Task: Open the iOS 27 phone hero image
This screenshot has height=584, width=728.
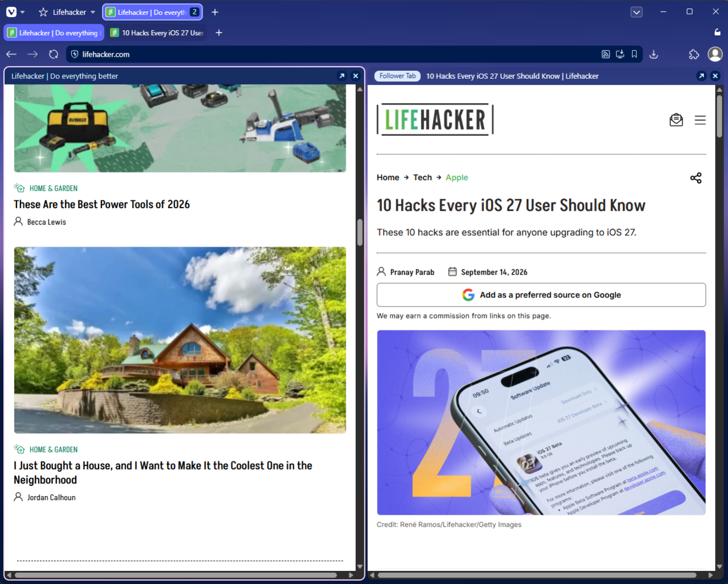Action: point(541,422)
